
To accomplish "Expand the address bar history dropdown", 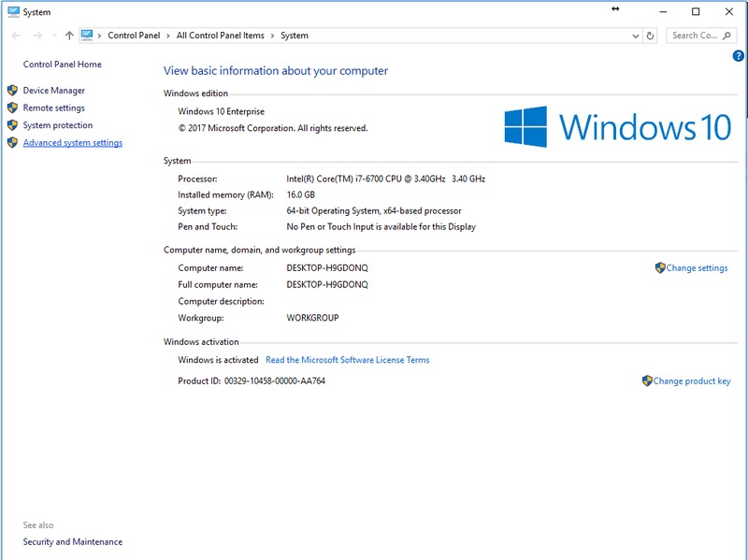I will click(x=635, y=36).
